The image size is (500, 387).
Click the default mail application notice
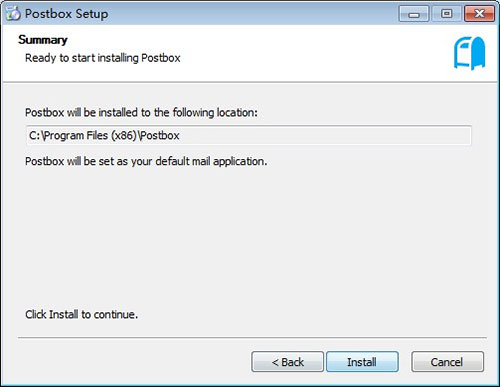[x=146, y=161]
